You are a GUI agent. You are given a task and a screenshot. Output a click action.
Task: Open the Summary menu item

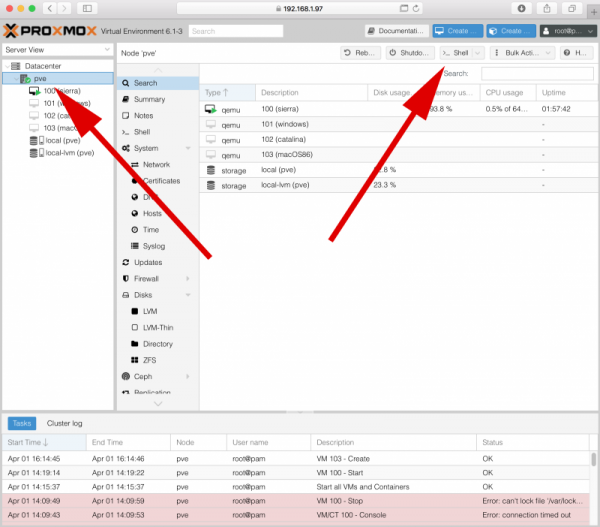point(158,100)
